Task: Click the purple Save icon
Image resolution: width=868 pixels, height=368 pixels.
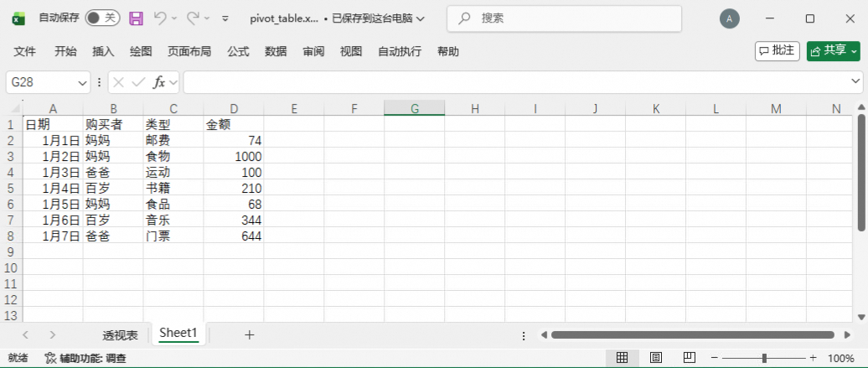Action: coord(137,18)
